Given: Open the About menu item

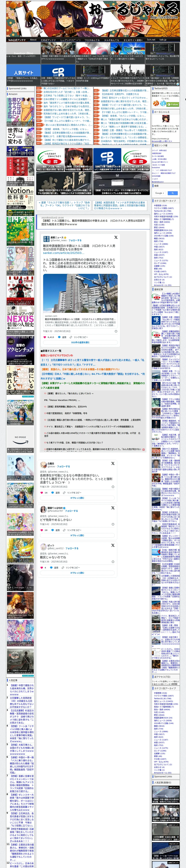Looking at the screenshot, I should point(33,40).
